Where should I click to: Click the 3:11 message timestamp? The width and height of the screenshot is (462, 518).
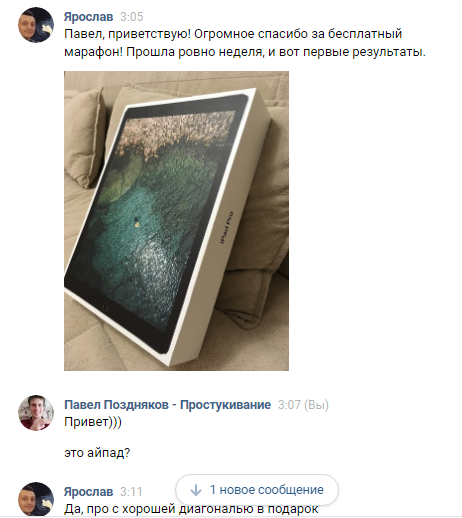[131, 491]
